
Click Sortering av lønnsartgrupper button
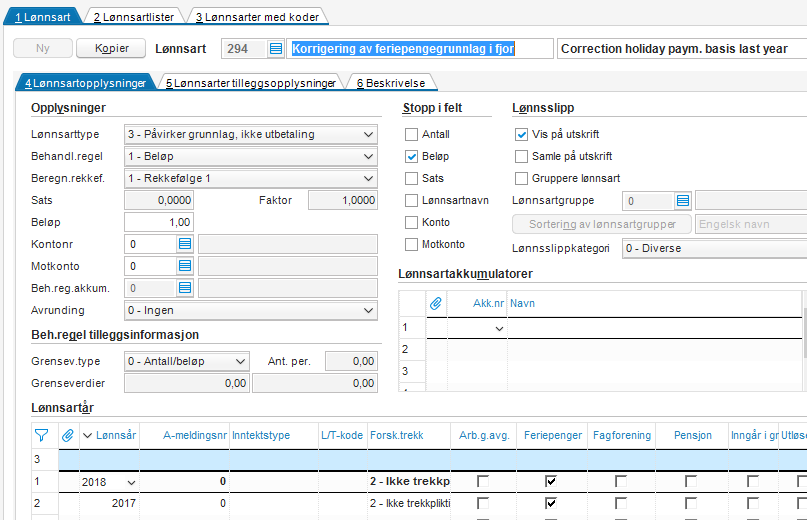pyautogui.click(x=602, y=224)
